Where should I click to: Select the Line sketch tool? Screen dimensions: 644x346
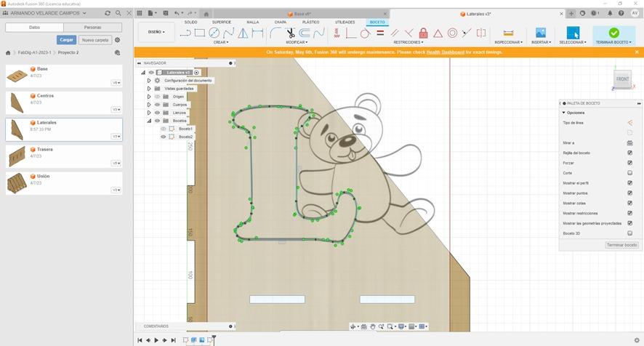click(x=185, y=33)
